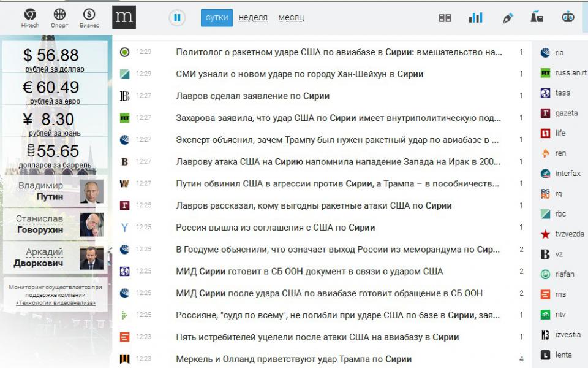Viewport: 588px width, 368px height.
Task: Open headline 'Лавров сделал заявление по Сирии'
Action: click(252, 96)
